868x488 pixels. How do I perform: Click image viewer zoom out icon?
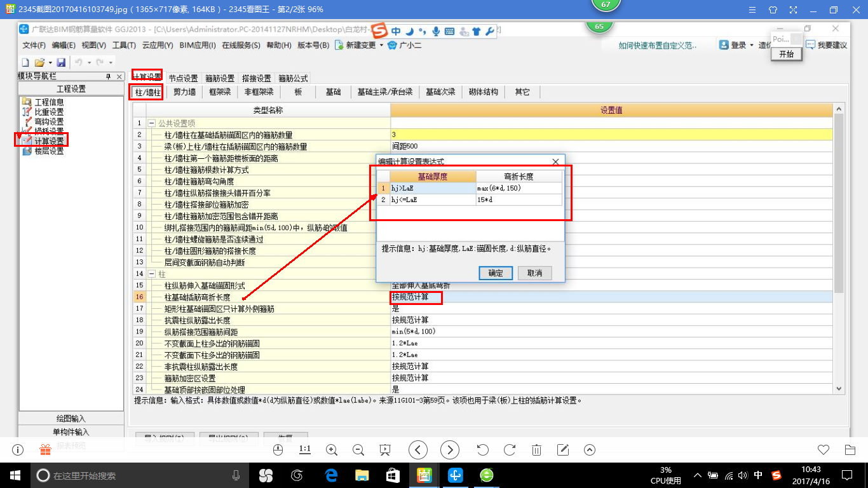358,450
